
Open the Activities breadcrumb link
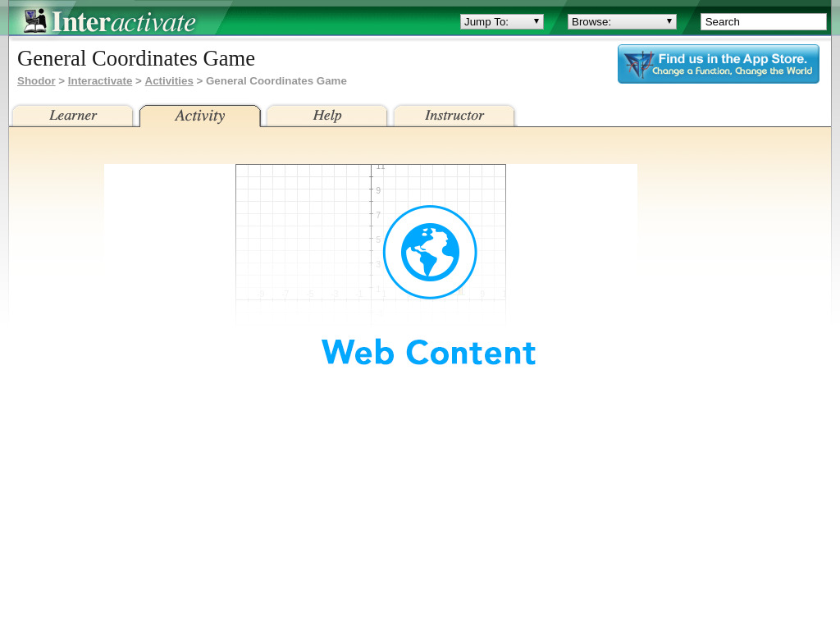(x=169, y=80)
